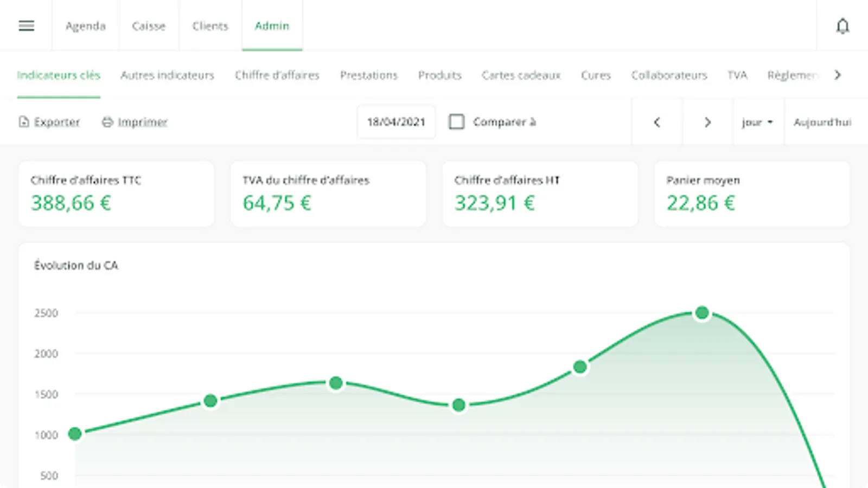Image resolution: width=868 pixels, height=488 pixels.
Task: View the Produits sub-tab
Action: [439, 75]
